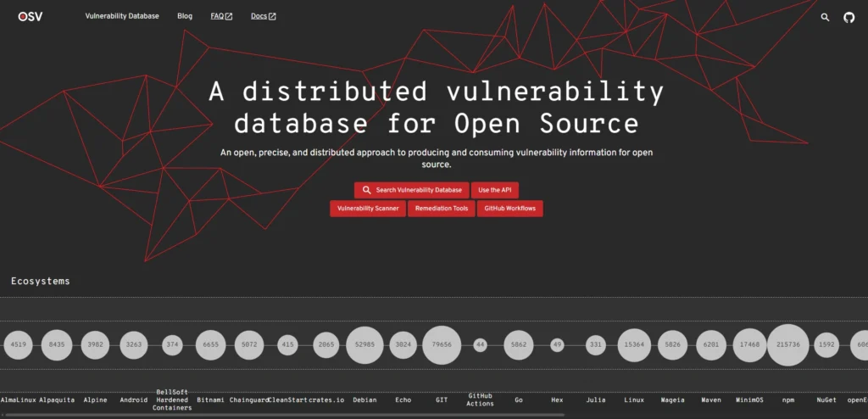
Task: Click the Mageia ecosystem label
Action: (x=672, y=399)
